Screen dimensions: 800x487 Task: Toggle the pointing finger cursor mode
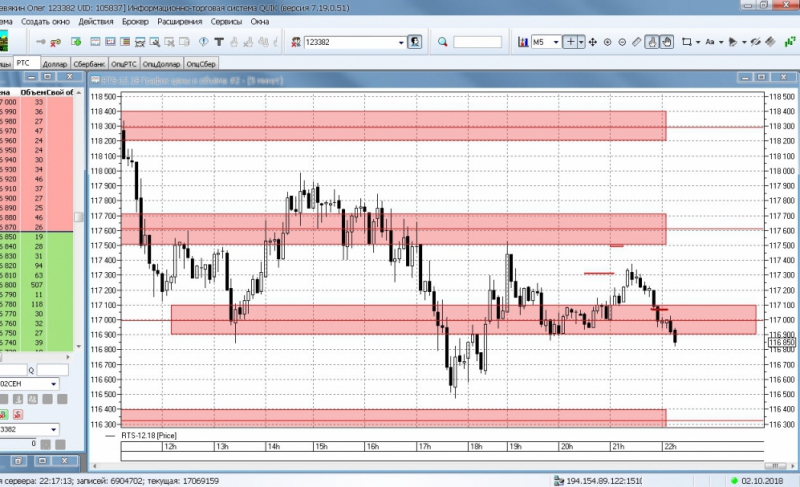[x=652, y=42]
